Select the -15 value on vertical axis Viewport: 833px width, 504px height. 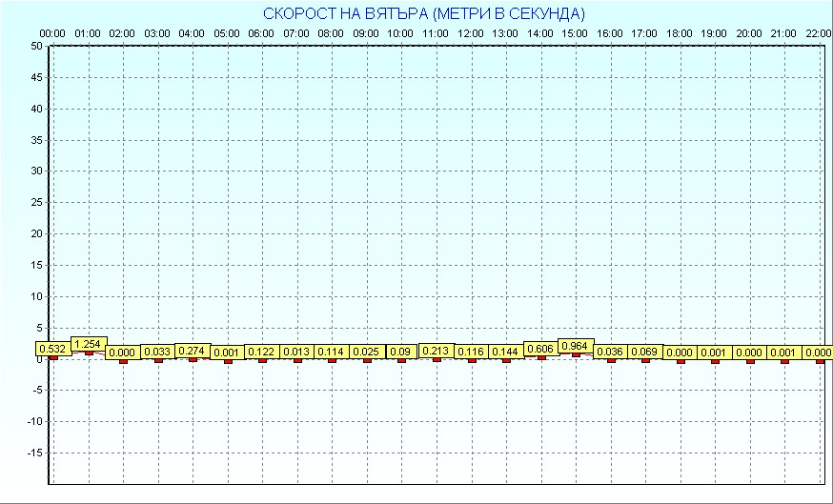click(x=34, y=454)
